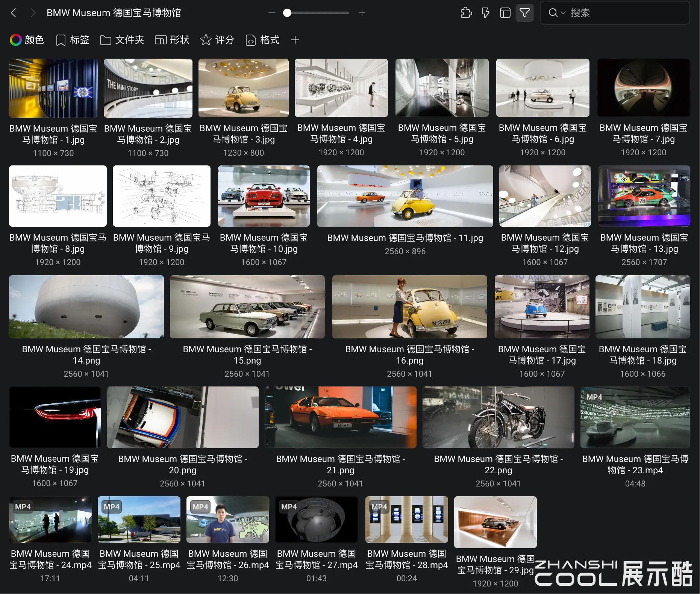This screenshot has width=700, height=594.
Task: Open the 标签 tag filter
Action: click(x=73, y=40)
